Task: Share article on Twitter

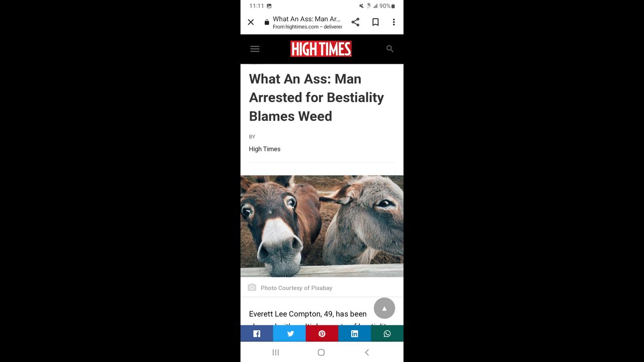Action: click(289, 333)
